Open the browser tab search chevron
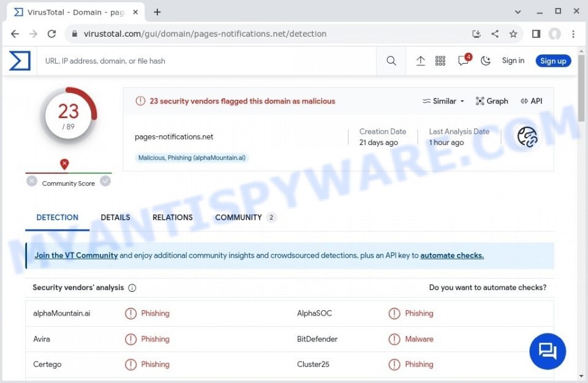Viewport: 588px width, 383px height. click(x=518, y=11)
